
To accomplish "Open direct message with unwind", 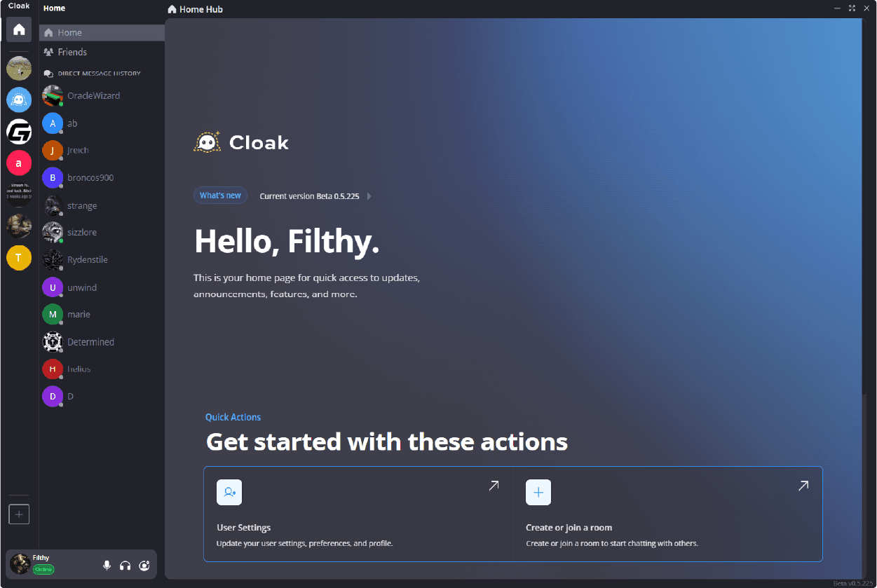I will click(102, 287).
